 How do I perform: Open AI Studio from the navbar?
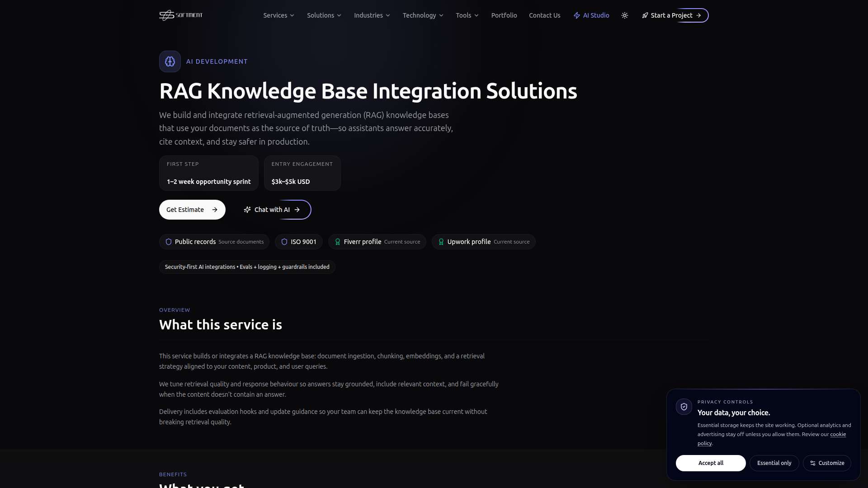point(591,15)
